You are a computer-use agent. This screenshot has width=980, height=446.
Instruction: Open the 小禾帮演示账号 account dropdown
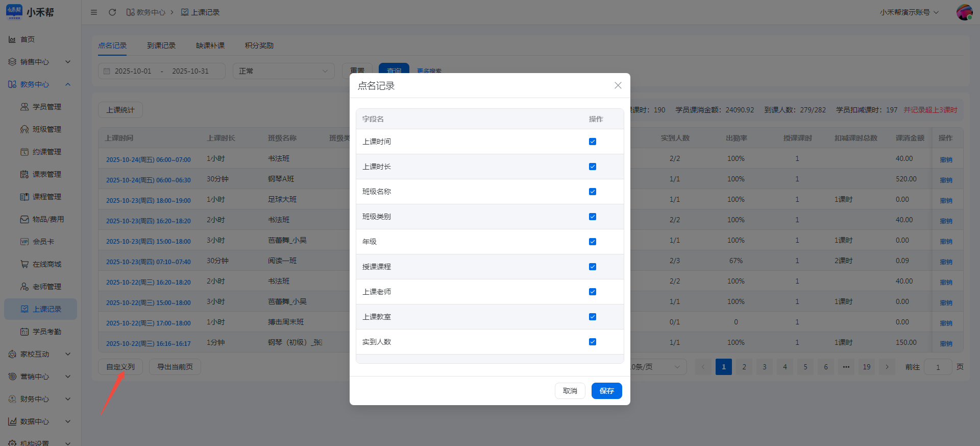[909, 12]
